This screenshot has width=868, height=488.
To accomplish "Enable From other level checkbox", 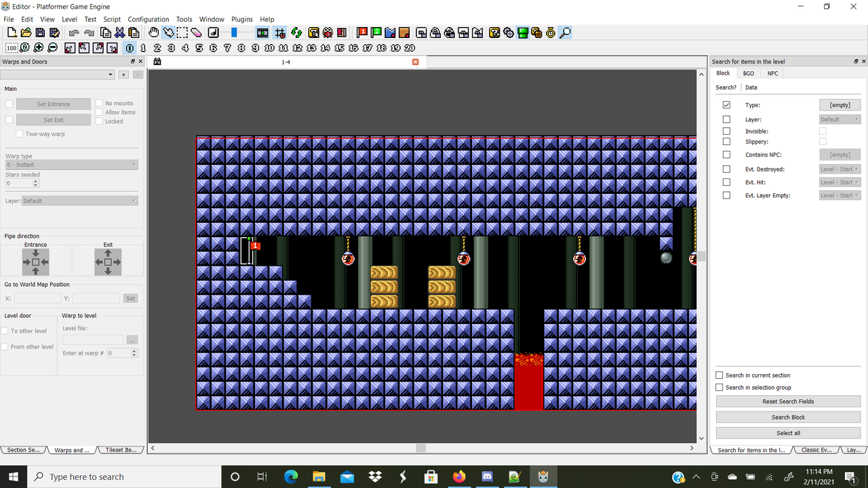I will (x=4, y=346).
